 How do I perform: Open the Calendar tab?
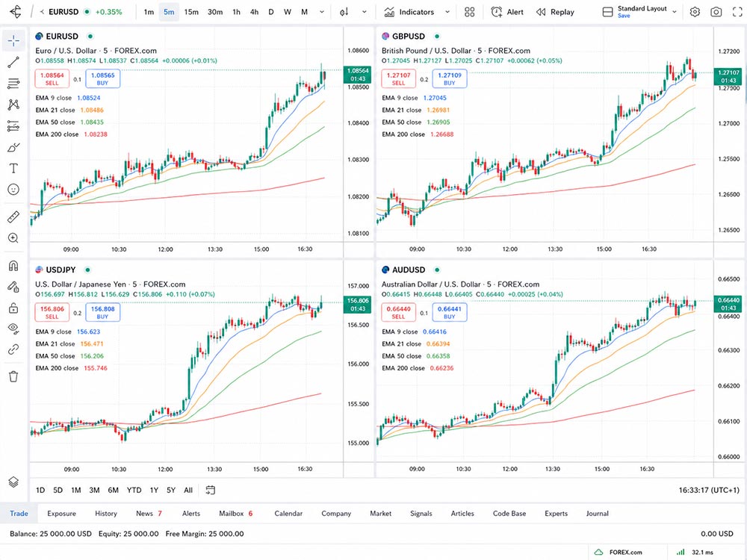click(288, 514)
